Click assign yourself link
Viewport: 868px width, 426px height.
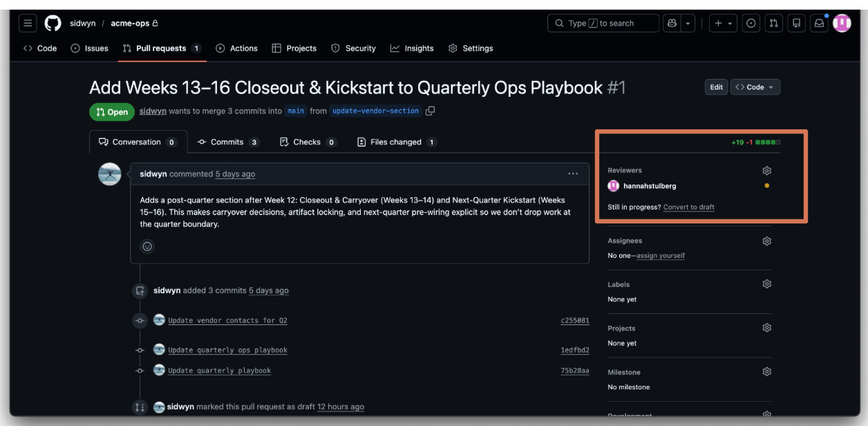point(661,256)
